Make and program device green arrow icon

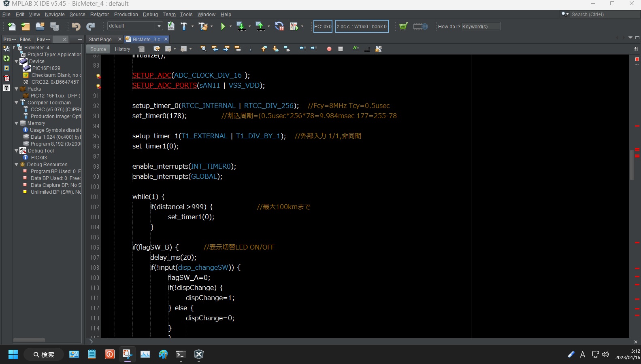pos(241,26)
